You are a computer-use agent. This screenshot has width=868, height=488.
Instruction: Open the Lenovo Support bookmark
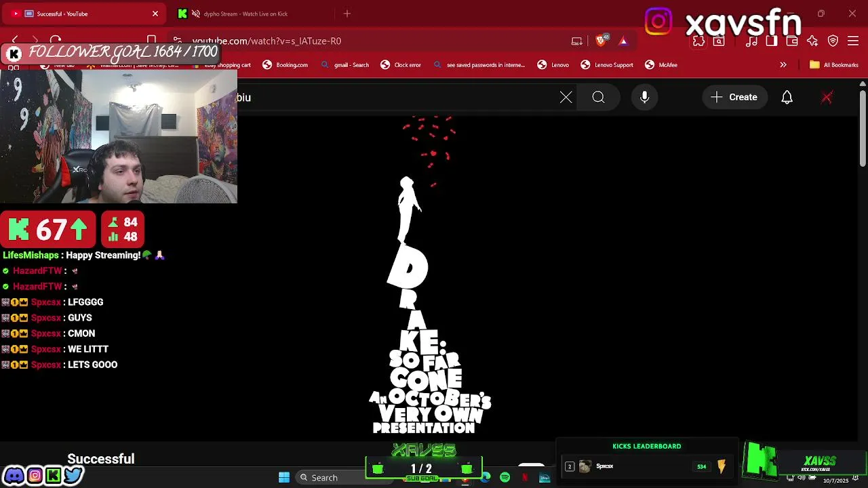pos(606,65)
